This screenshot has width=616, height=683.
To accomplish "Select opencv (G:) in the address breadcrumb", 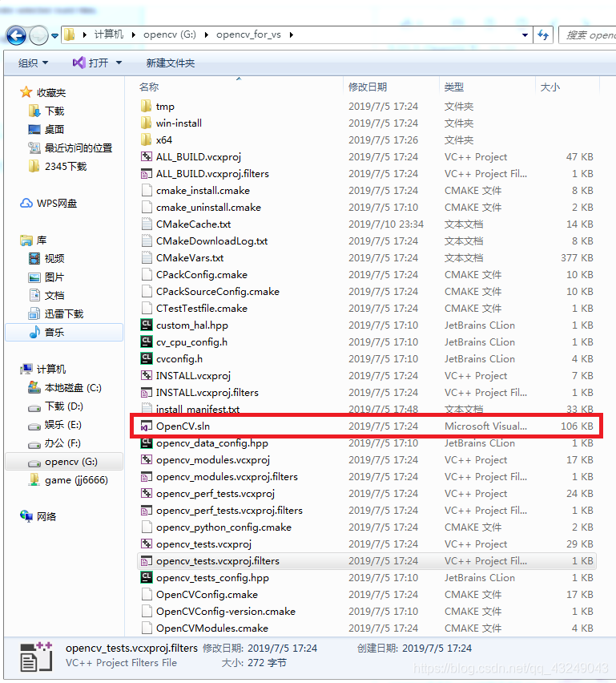I will tap(170, 34).
